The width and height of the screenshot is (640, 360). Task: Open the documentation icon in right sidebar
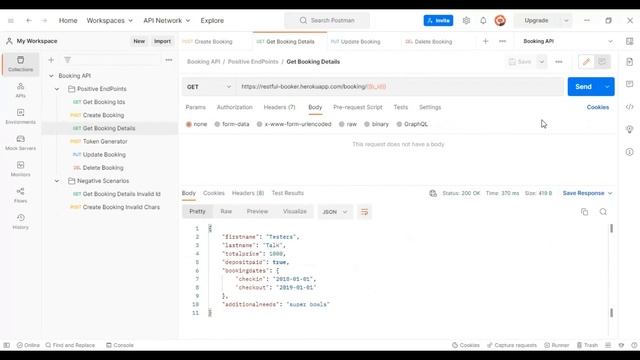pos(629,62)
